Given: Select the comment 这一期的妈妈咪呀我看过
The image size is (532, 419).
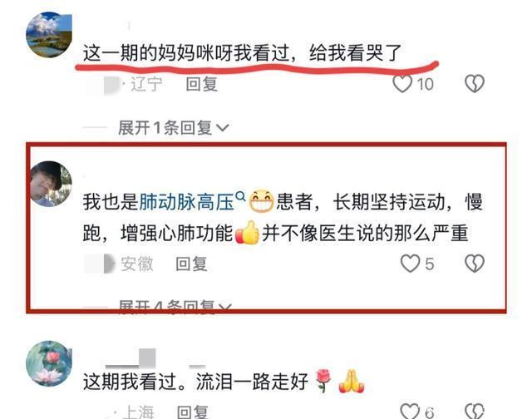Looking at the screenshot, I should point(242,53).
